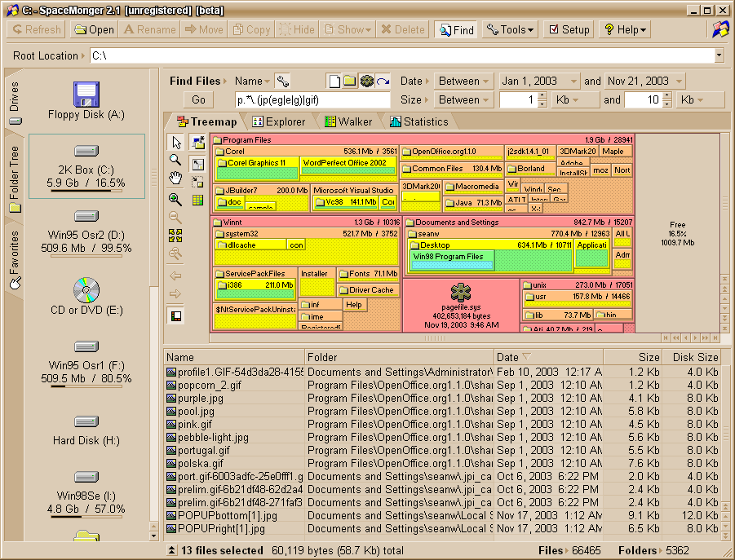Click the treemap layout icon at toolbar bottom
735x560 pixels.
pyautogui.click(x=176, y=316)
